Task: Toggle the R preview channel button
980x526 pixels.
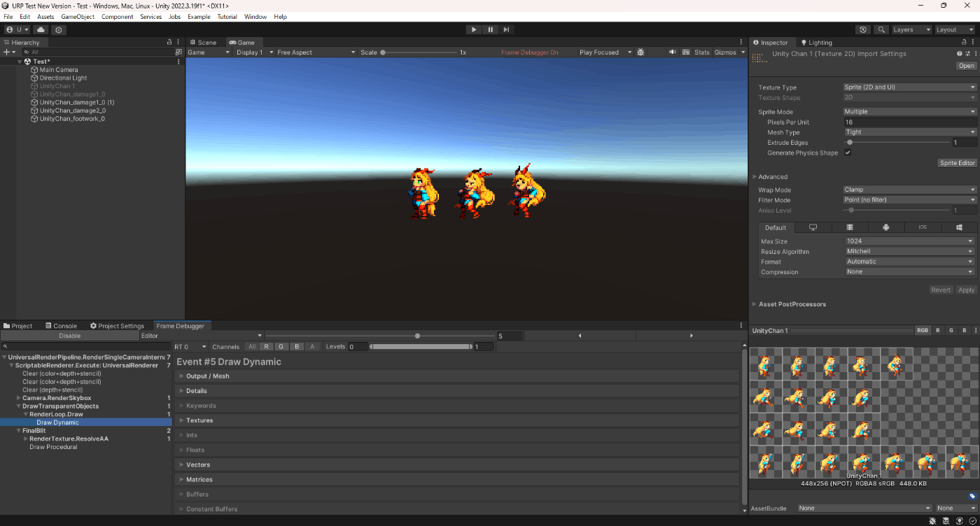Action: [938, 331]
